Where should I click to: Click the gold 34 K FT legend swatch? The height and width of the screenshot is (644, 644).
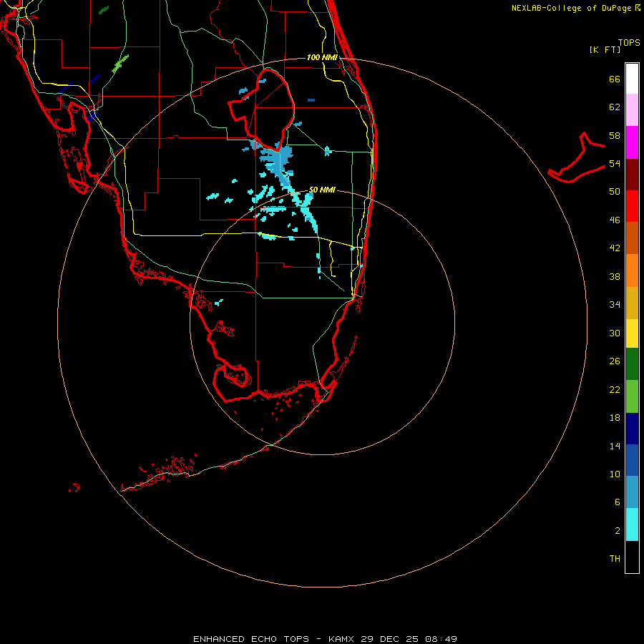coord(632,303)
